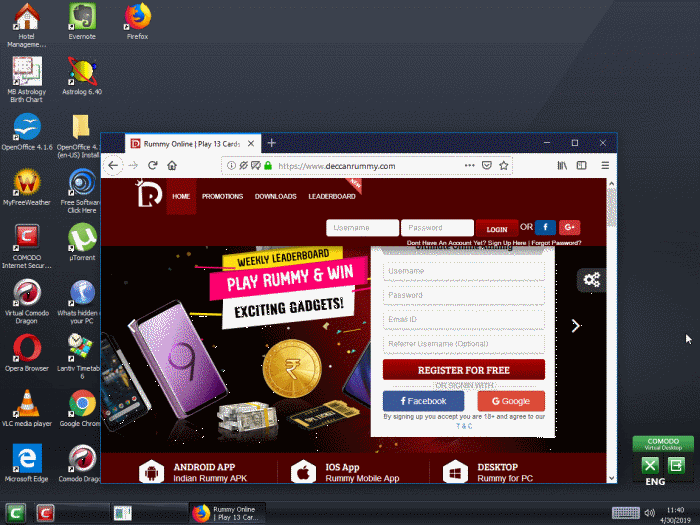Open the T & C link
Image resolution: width=700 pixels, height=525 pixels.
(464, 426)
